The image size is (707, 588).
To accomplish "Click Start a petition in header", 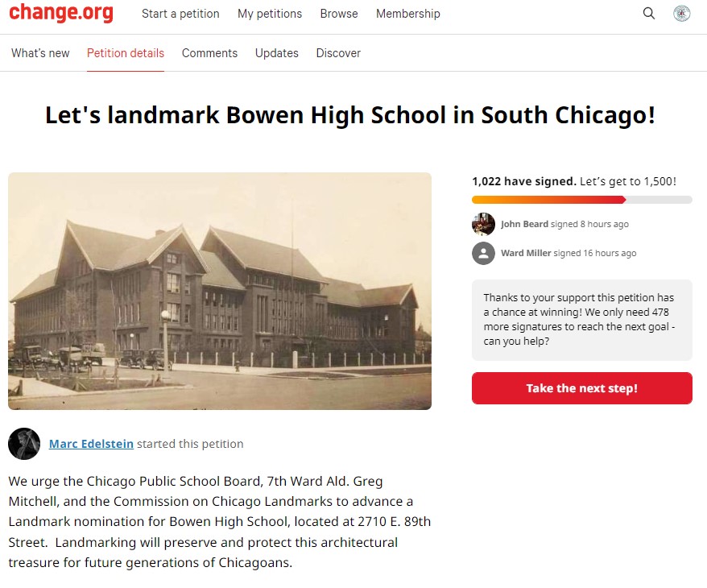I will pos(180,14).
